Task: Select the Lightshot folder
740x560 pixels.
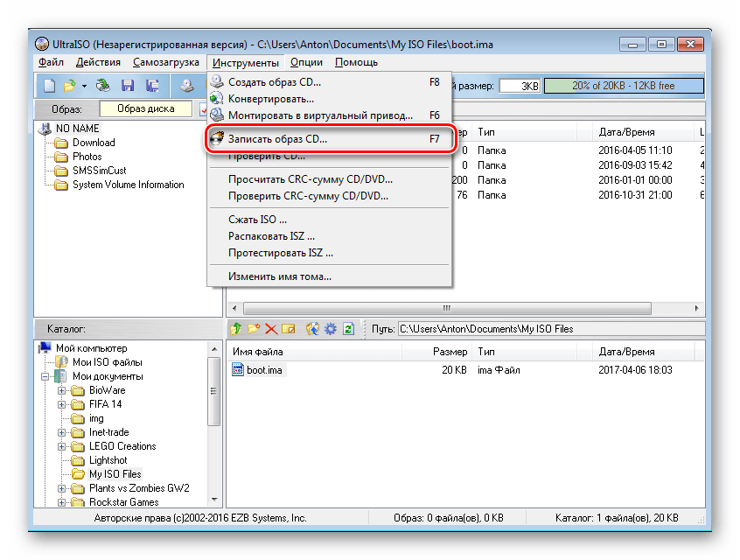Action: point(108,460)
